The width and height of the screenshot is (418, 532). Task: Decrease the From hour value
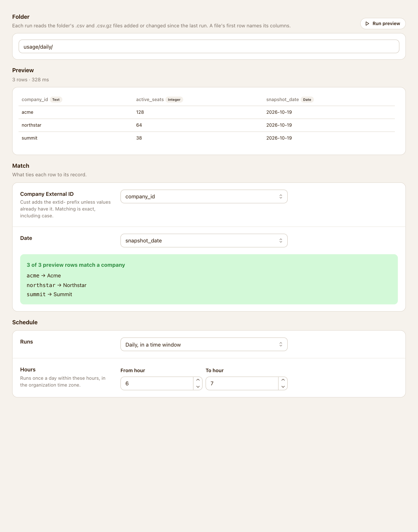point(198,387)
